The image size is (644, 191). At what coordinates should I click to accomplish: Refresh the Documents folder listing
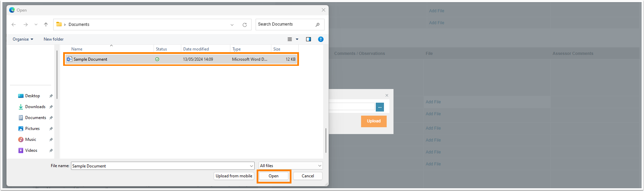pyautogui.click(x=244, y=25)
